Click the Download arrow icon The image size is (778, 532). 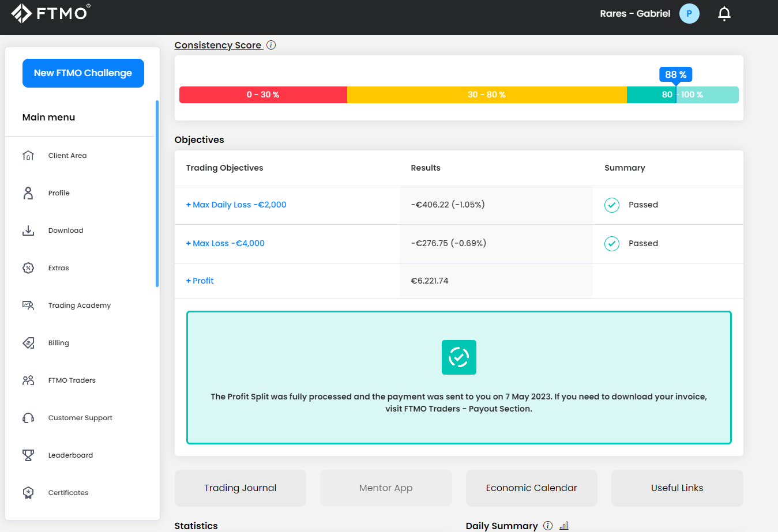28,231
